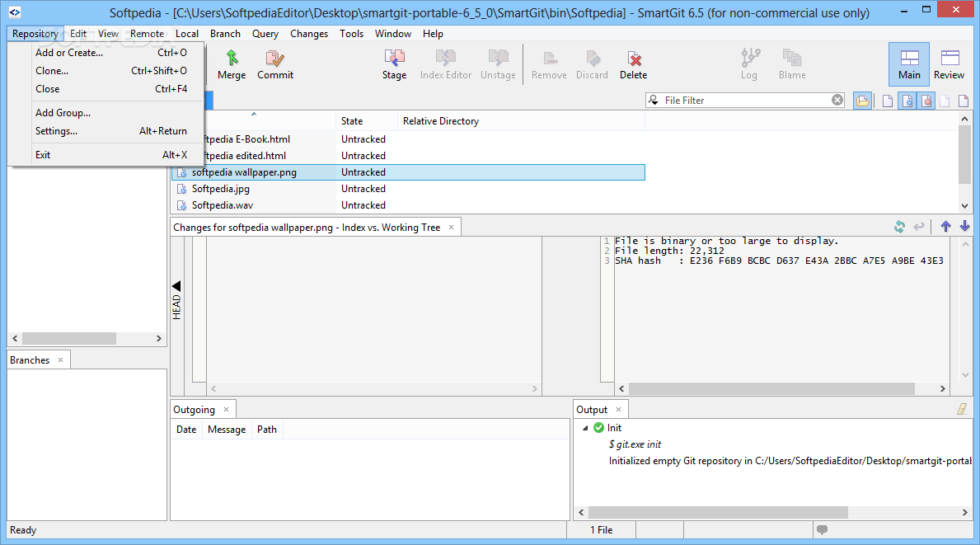980x545 pixels.
Task: Toggle the red-cornered page file filter
Action: tap(964, 101)
